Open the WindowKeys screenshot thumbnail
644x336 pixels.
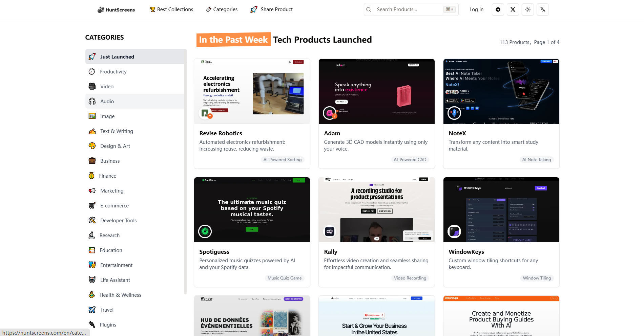coord(501,210)
